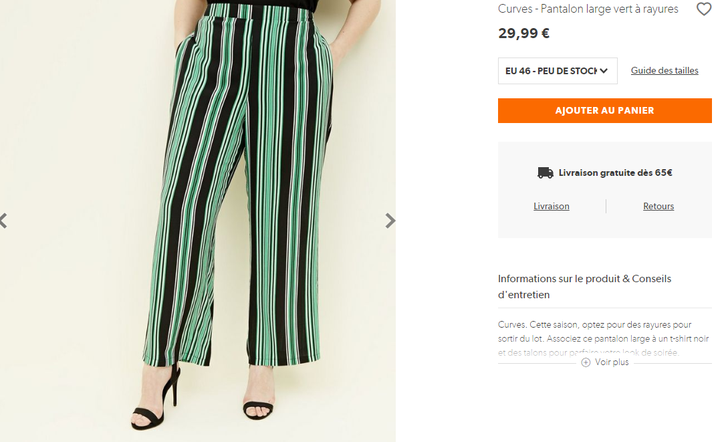The image size is (720, 442).
Task: Show the next product image arrow
Action: 390,221
